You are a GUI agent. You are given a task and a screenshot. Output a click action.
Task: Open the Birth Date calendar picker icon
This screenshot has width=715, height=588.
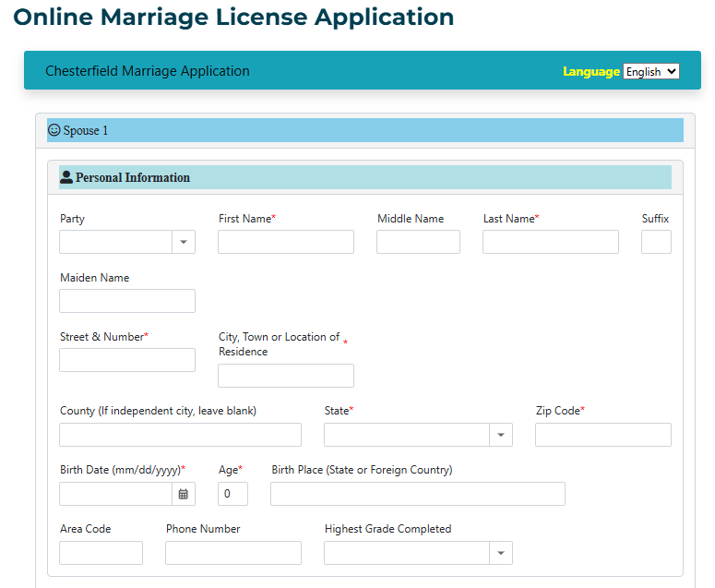(184, 494)
